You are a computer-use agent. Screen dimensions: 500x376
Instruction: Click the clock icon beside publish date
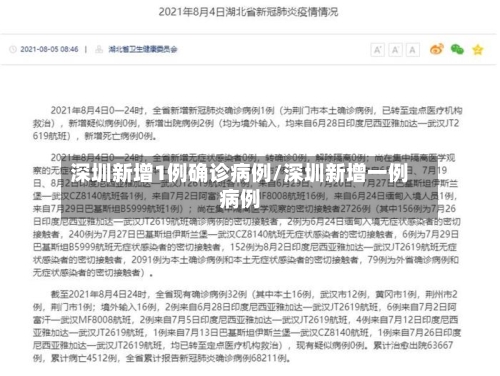[x=13, y=49]
